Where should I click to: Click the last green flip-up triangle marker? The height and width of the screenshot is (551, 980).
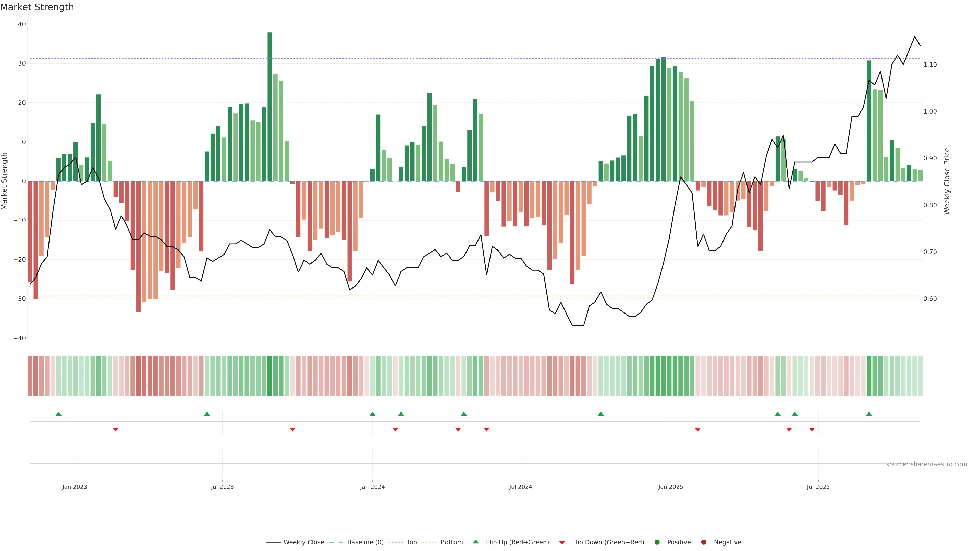(869, 414)
